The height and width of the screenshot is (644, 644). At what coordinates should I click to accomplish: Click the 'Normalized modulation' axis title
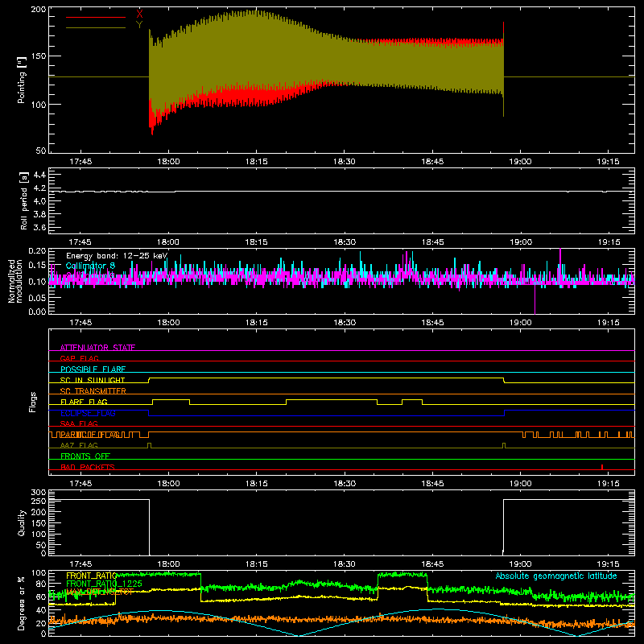pos(15,281)
